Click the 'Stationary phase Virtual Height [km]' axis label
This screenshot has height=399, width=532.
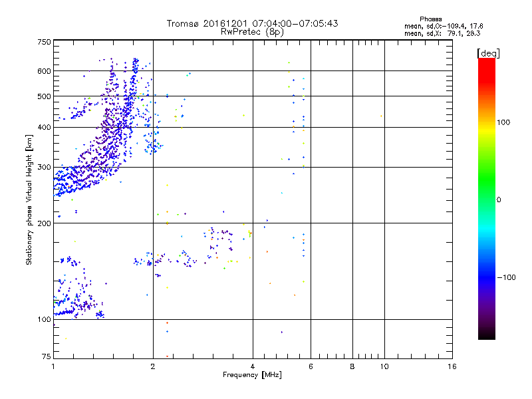29,199
